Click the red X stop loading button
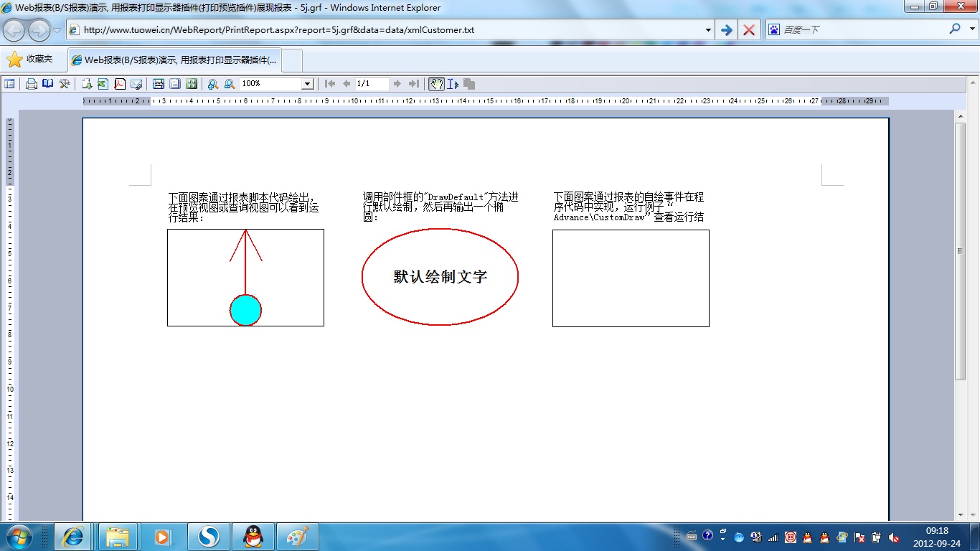The image size is (980, 551). click(749, 30)
